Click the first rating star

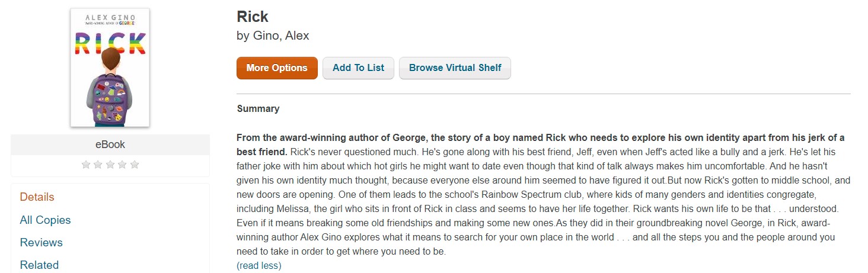pyautogui.click(x=86, y=165)
